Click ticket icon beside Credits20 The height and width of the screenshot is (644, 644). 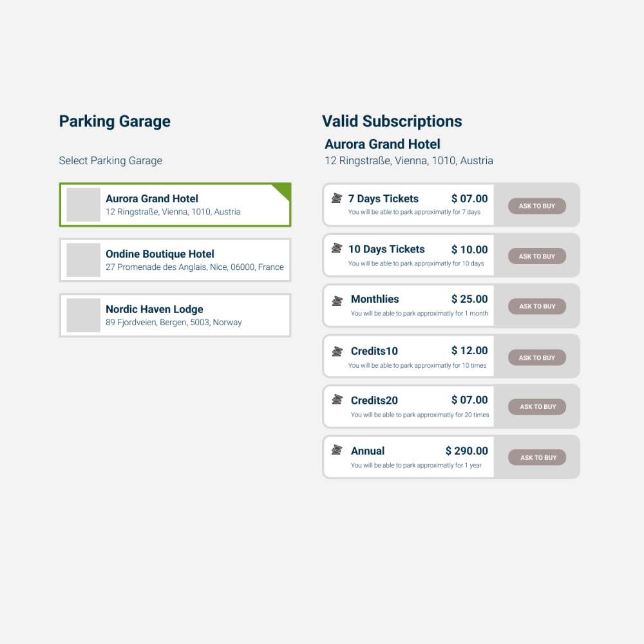tap(337, 400)
